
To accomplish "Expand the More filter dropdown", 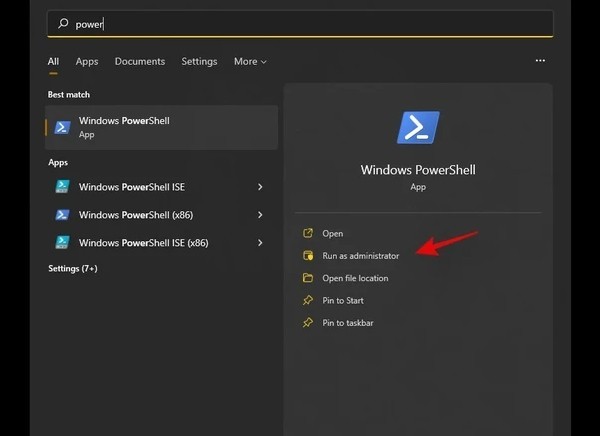I will [250, 61].
